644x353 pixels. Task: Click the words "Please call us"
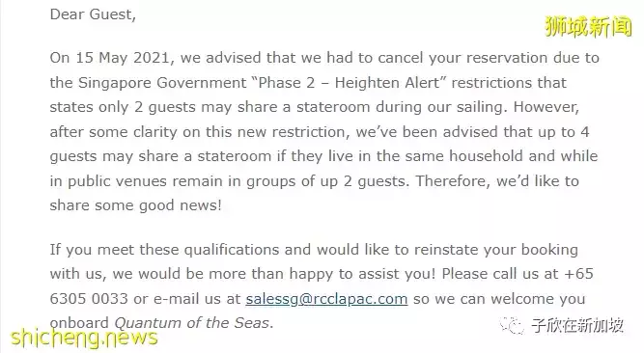tap(490, 274)
